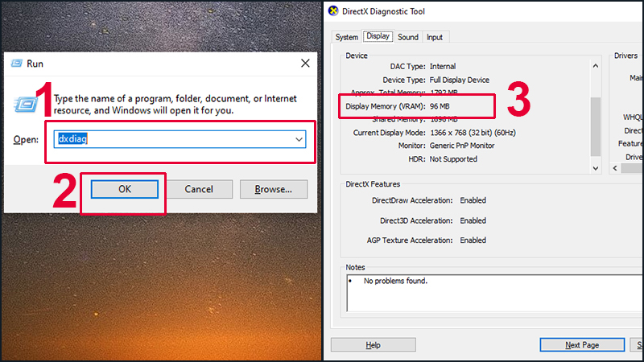Image resolution: width=644 pixels, height=362 pixels.
Task: Click the large Run program icon
Action: click(x=26, y=105)
